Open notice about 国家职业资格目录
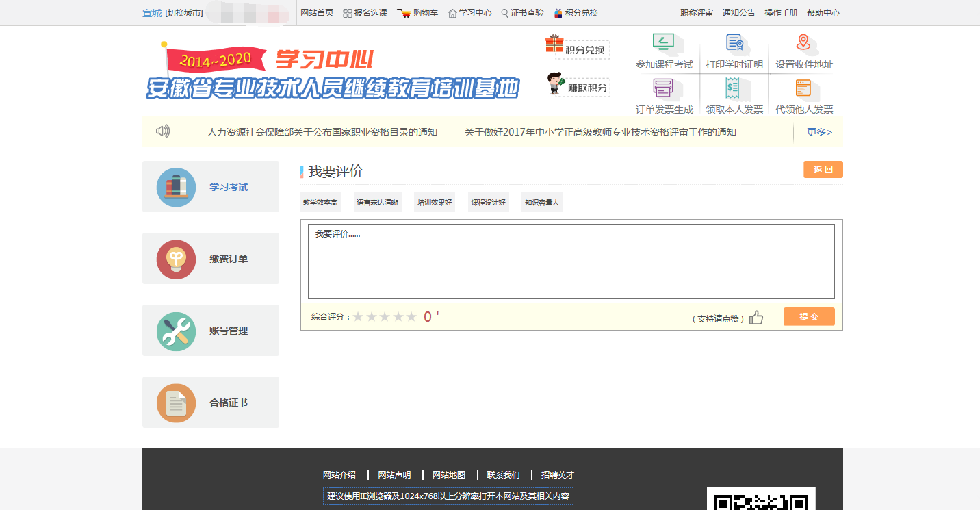This screenshot has height=510, width=980. [322, 132]
